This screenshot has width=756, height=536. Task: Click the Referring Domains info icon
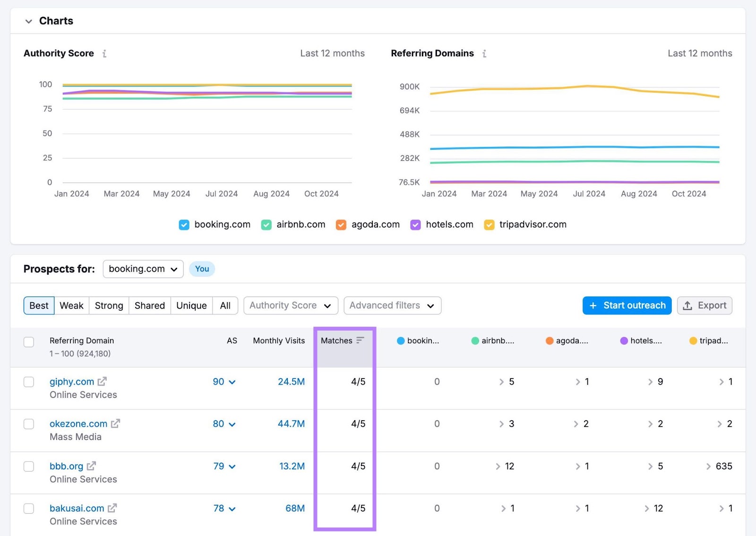[x=484, y=54]
